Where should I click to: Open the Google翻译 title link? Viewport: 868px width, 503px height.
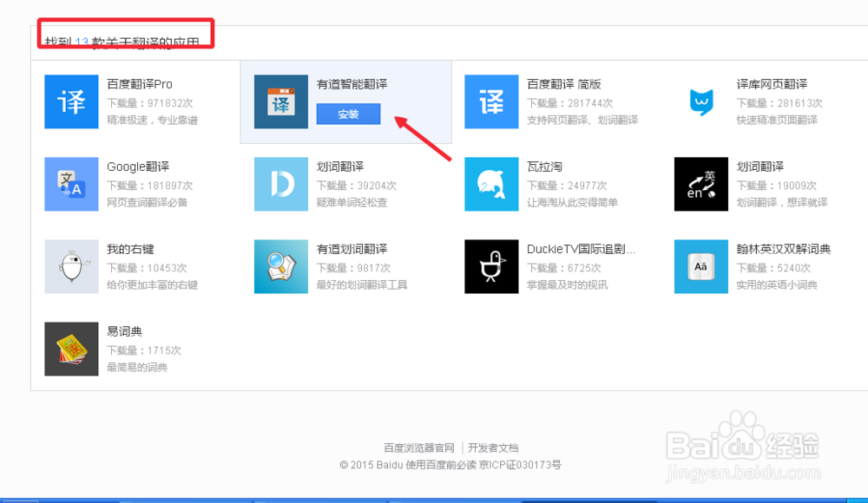coord(138,167)
